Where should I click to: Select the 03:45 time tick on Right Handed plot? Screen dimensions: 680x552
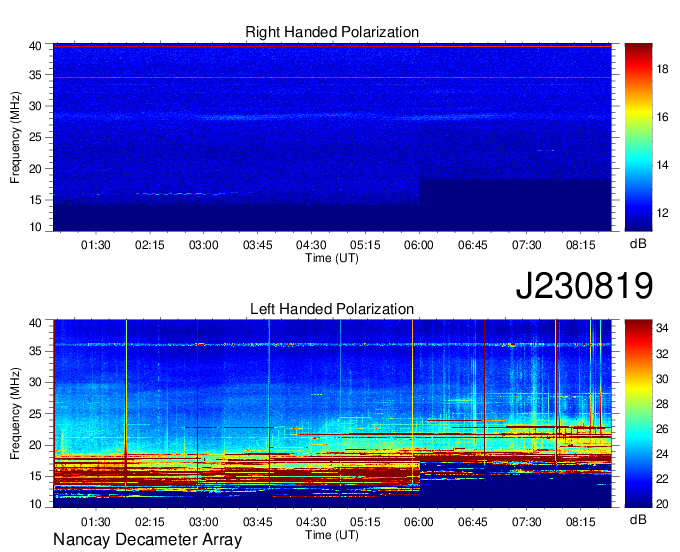click(257, 245)
